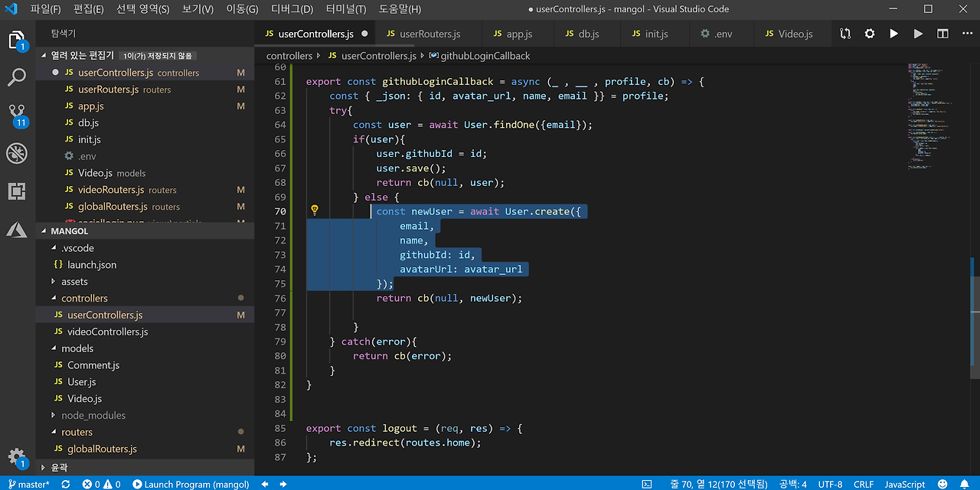
Task: Click the feedback smiley in status bar
Action: coord(942,484)
